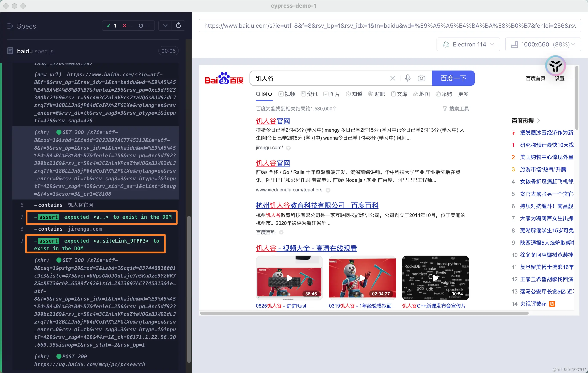This screenshot has width=588, height=373.
Task: Click the Cypress URL address field
Action: pos(390,26)
